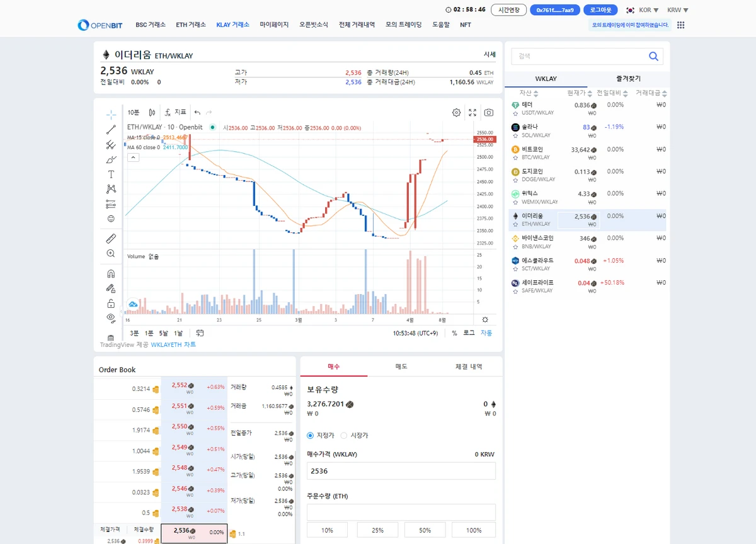
Task: Open the KRW currency dropdown
Action: 677,10
